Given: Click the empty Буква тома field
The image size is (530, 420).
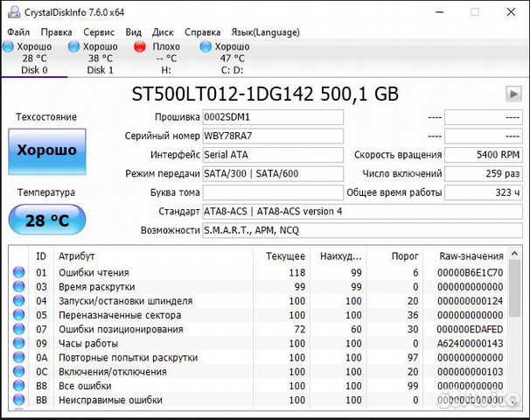Looking at the screenshot, I should (273, 192).
